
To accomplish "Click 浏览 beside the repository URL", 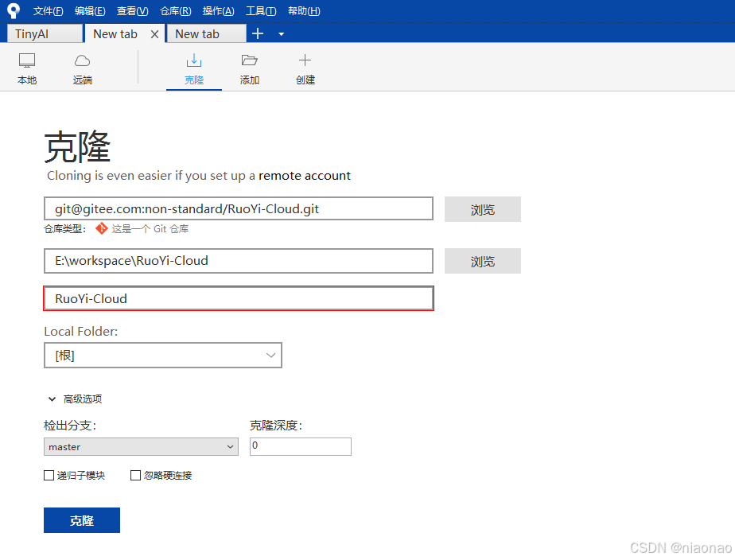I will click(x=483, y=209).
